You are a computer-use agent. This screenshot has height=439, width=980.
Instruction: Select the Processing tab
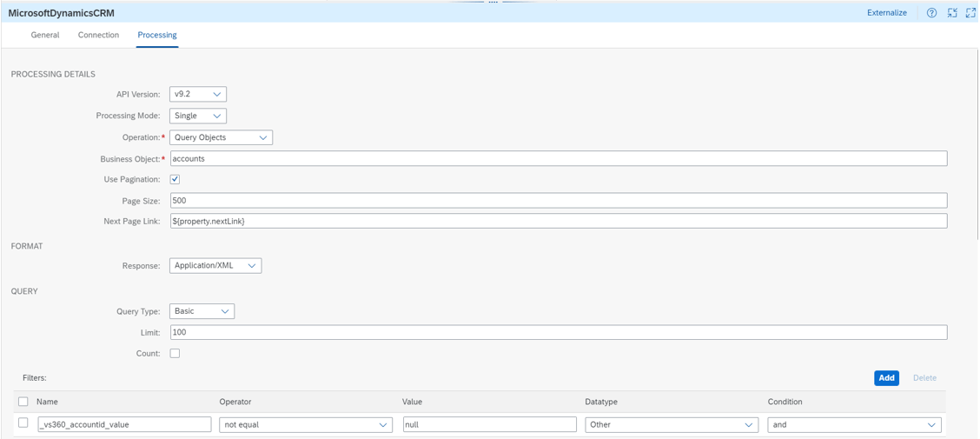point(157,35)
